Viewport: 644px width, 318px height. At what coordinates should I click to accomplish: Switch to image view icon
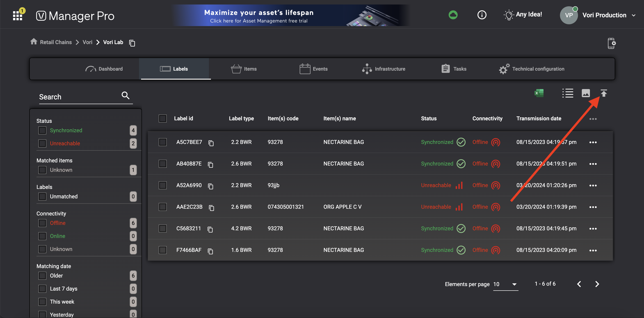click(x=585, y=93)
